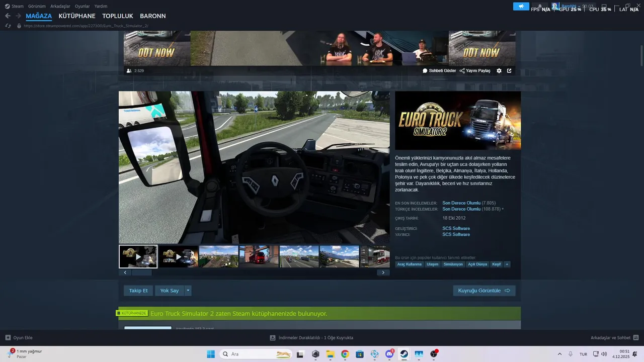Open the Oyunlar menu
The width and height of the screenshot is (644, 362).
(83, 7)
